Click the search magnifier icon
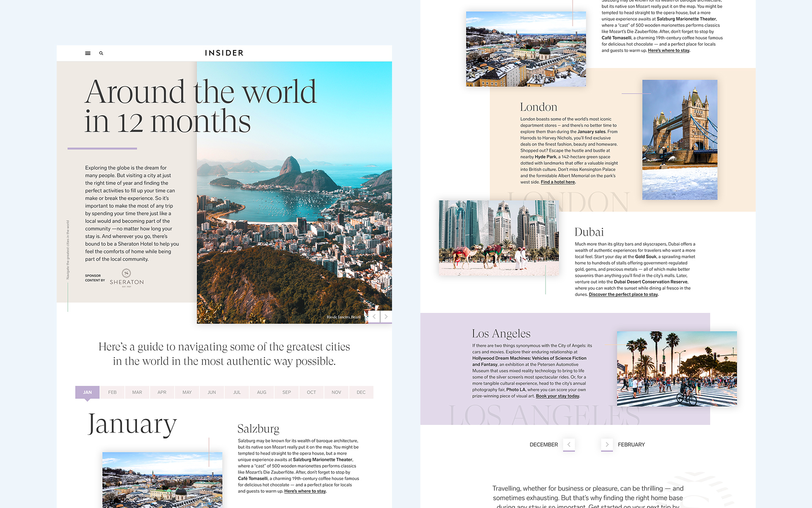The image size is (812, 508). coord(101,53)
